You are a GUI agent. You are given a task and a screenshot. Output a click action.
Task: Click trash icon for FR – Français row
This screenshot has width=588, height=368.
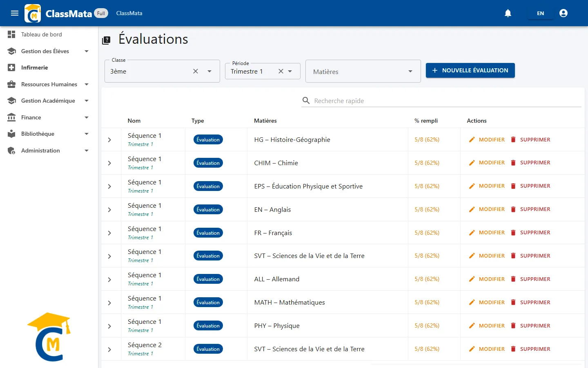513,233
